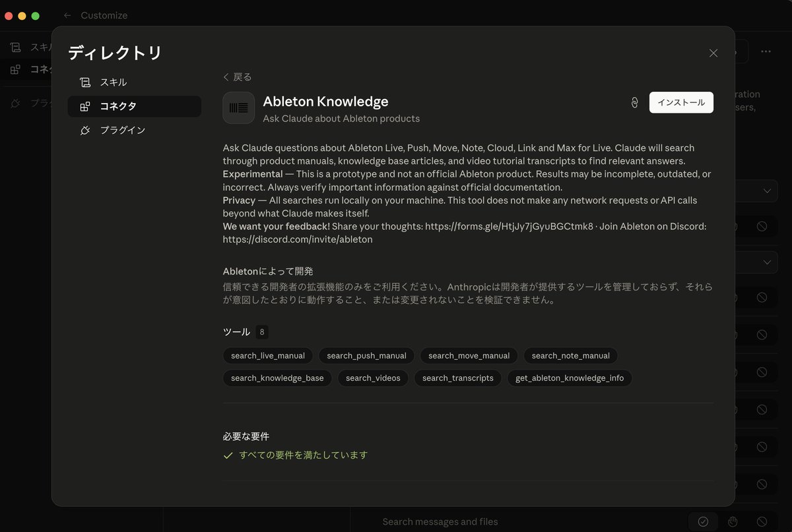Expand the lower dropdown chevron in the Customize window
The width and height of the screenshot is (792, 532).
pyautogui.click(x=766, y=262)
